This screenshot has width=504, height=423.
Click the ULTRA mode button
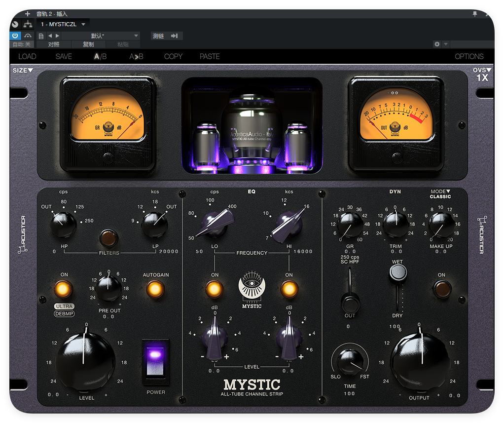point(64,306)
